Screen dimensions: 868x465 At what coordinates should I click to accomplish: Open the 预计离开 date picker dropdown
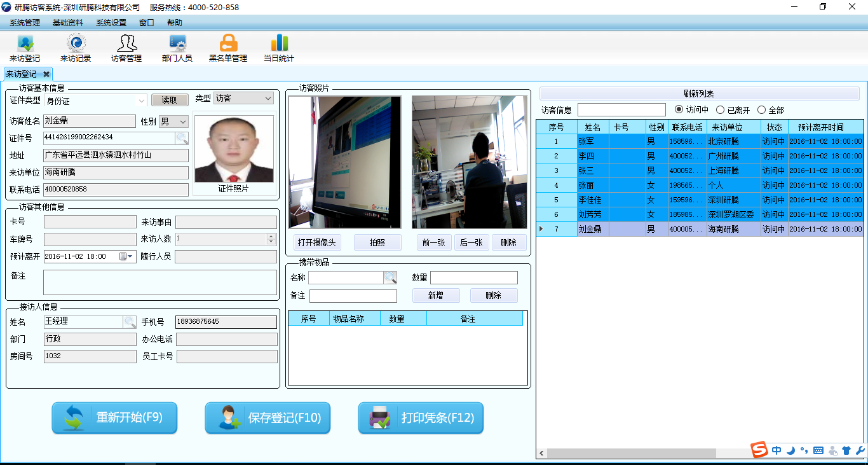coord(130,256)
